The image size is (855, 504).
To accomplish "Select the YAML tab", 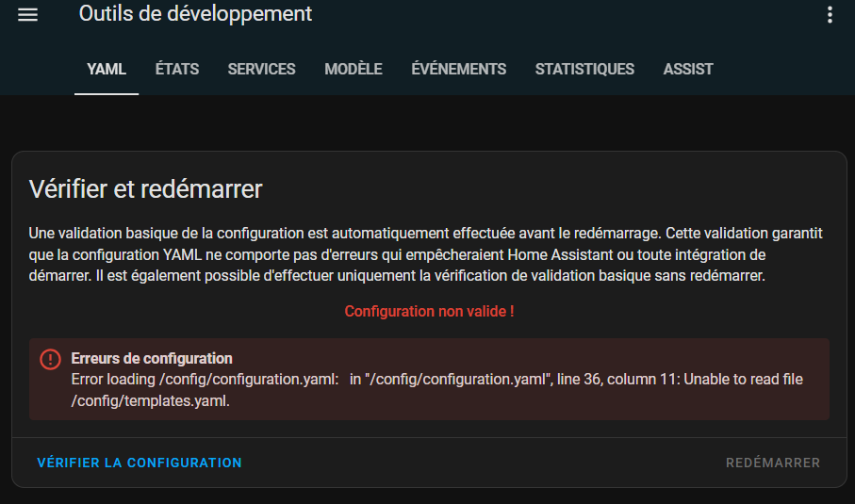I will tap(107, 69).
